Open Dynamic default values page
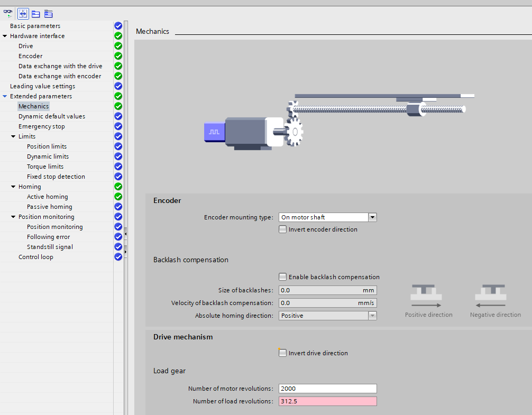 pyautogui.click(x=51, y=116)
